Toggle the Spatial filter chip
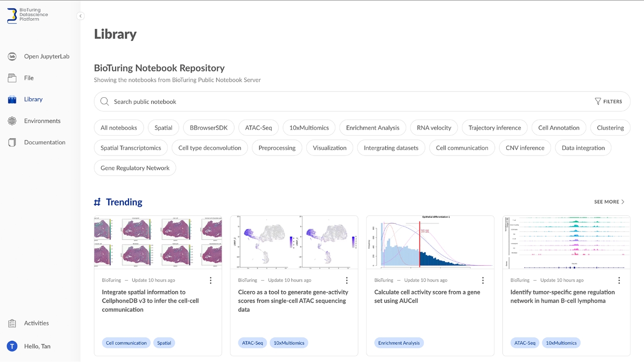The height and width of the screenshot is (362, 644). click(163, 128)
